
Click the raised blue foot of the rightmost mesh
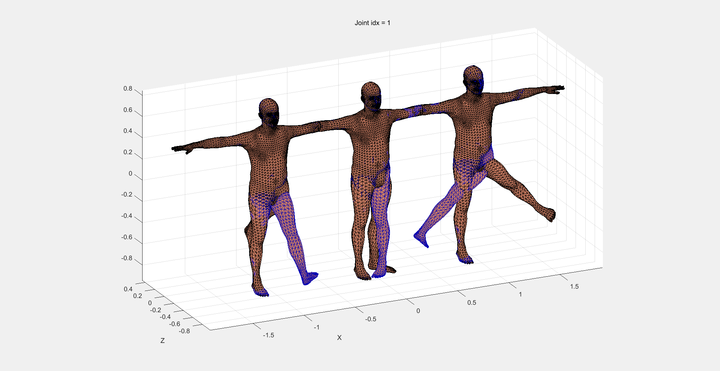click(421, 240)
